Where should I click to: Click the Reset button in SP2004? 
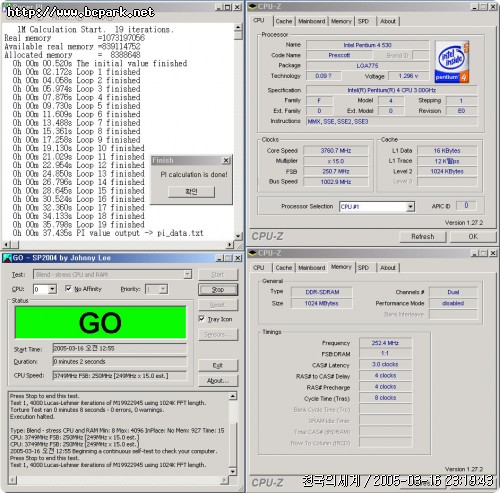[x=218, y=305]
